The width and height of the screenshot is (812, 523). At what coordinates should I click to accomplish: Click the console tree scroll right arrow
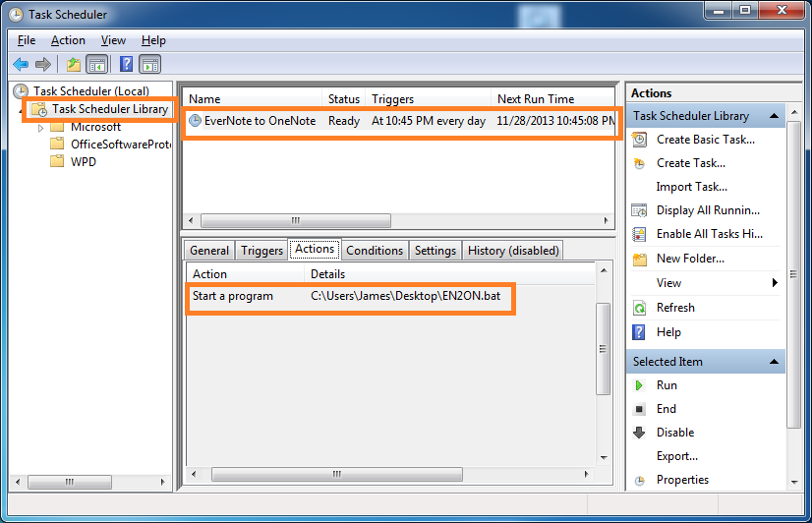(x=162, y=482)
